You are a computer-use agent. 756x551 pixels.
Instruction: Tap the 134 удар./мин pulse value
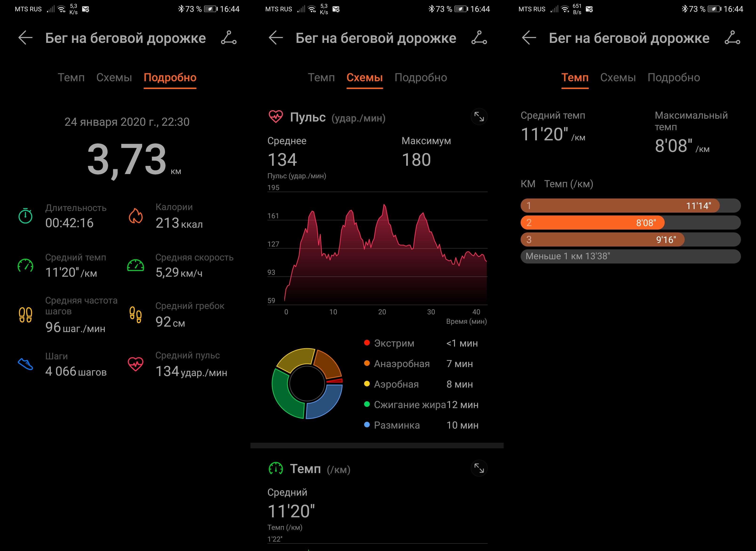point(191,372)
